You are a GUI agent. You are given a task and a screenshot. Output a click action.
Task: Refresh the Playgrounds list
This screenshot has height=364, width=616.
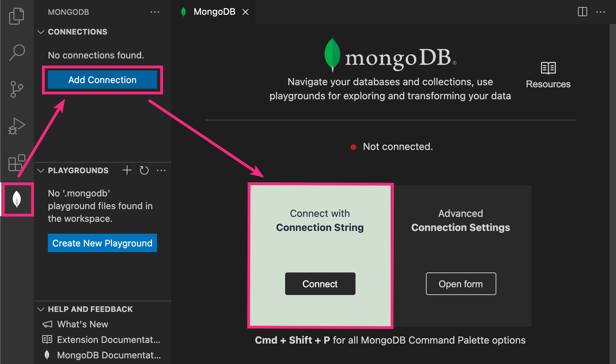point(144,170)
